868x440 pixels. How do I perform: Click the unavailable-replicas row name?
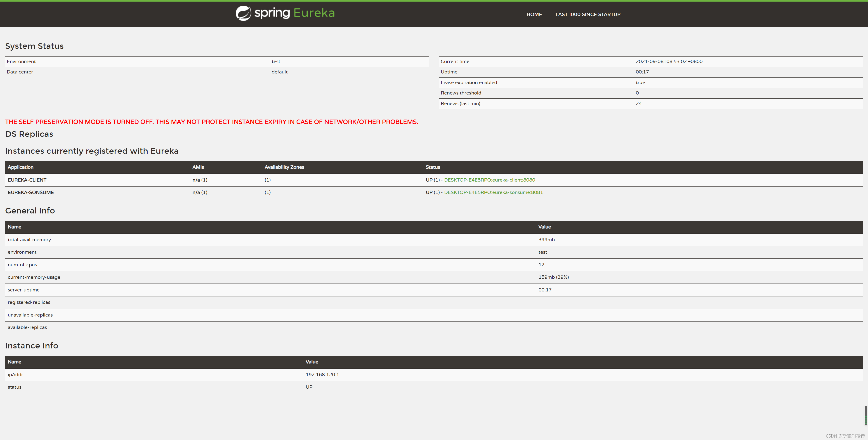pos(30,315)
